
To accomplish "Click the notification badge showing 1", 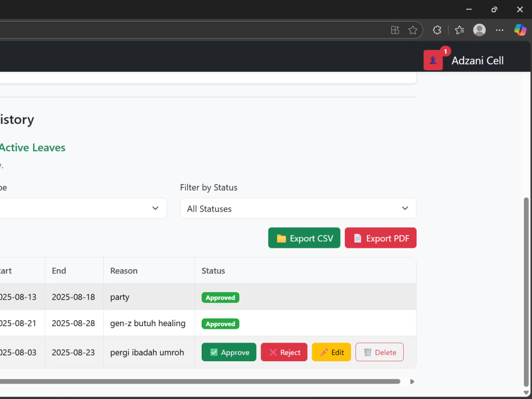I will click(x=445, y=51).
